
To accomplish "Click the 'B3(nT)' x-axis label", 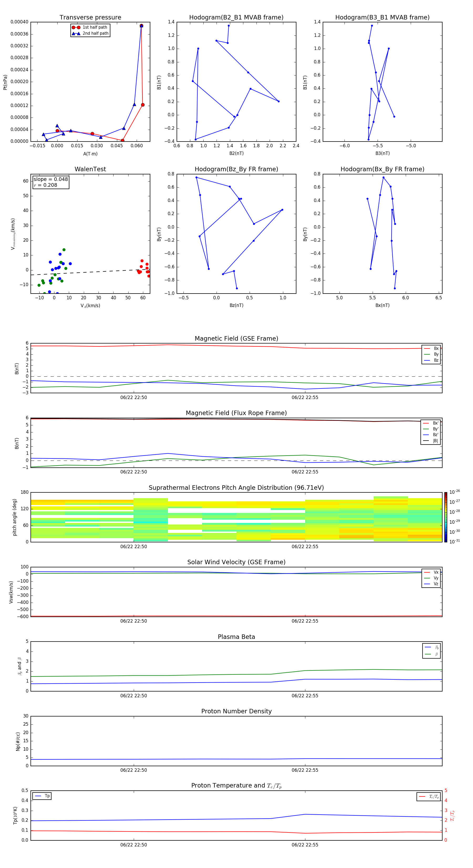I will coord(382,154).
